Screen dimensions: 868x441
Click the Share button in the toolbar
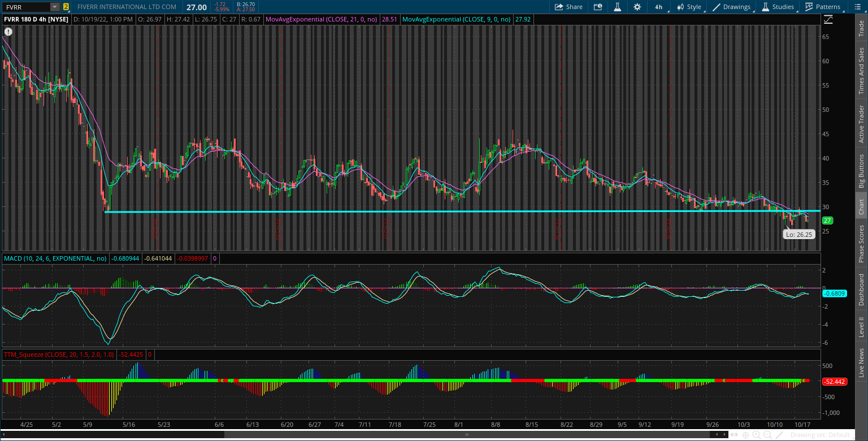pos(568,7)
